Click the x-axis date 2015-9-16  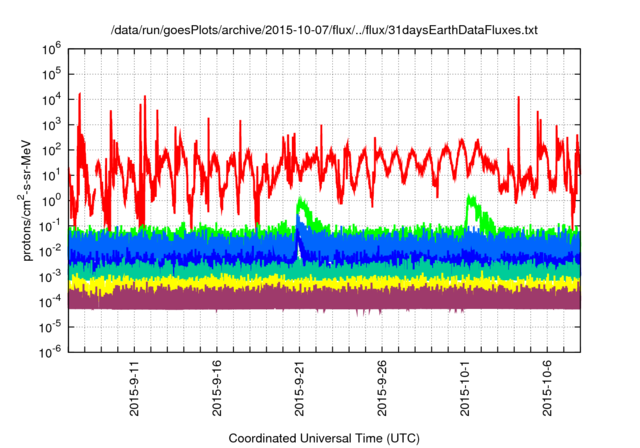(x=217, y=388)
